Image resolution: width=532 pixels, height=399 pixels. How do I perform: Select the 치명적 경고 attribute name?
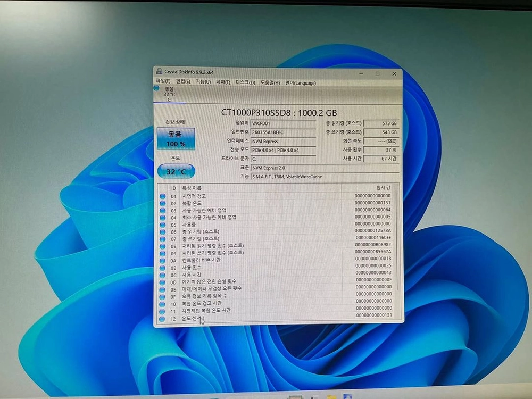pyautogui.click(x=194, y=196)
